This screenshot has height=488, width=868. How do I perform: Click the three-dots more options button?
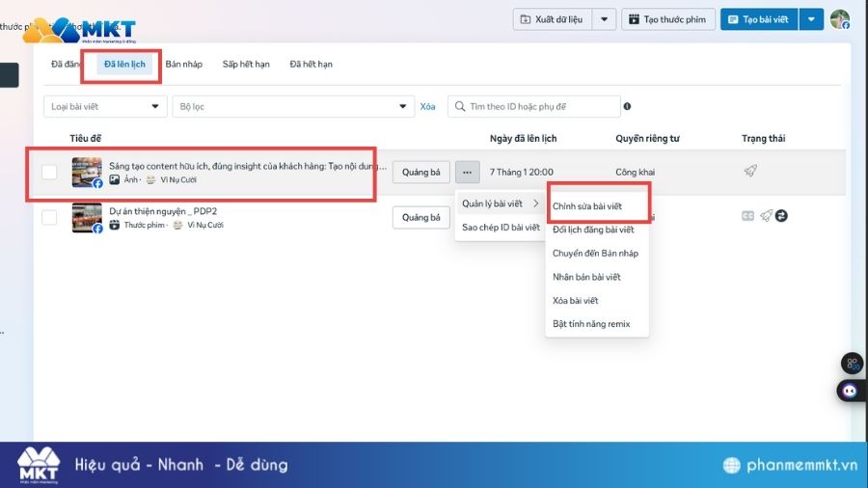coord(467,172)
